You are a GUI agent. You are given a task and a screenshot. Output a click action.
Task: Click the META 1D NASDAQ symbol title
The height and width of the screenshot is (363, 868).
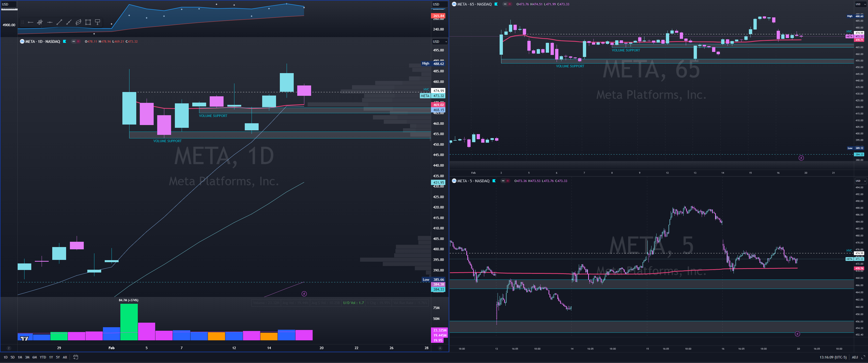click(42, 41)
